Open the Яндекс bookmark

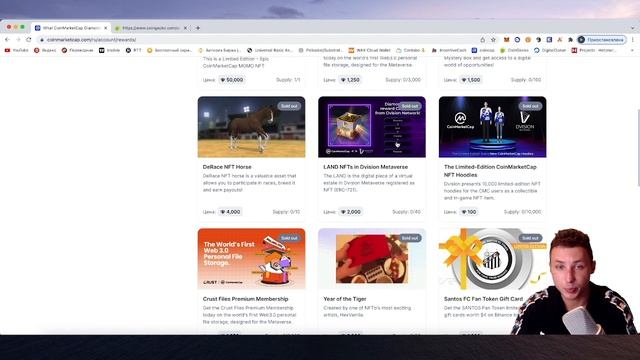click(45, 50)
